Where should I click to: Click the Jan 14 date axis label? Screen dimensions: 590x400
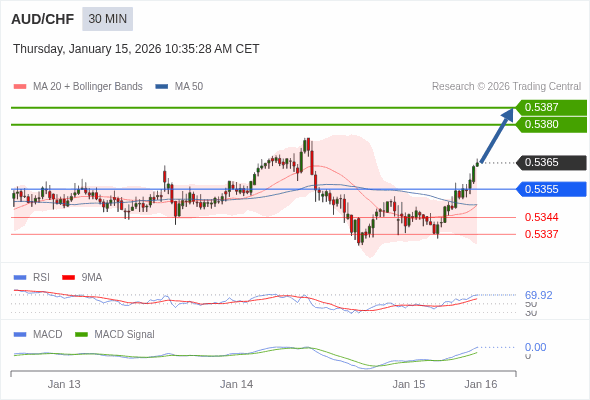coord(236,384)
